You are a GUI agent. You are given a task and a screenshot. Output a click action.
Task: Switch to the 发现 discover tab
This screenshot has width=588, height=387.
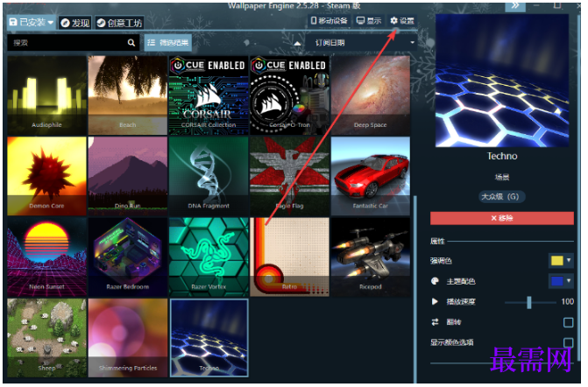(75, 23)
